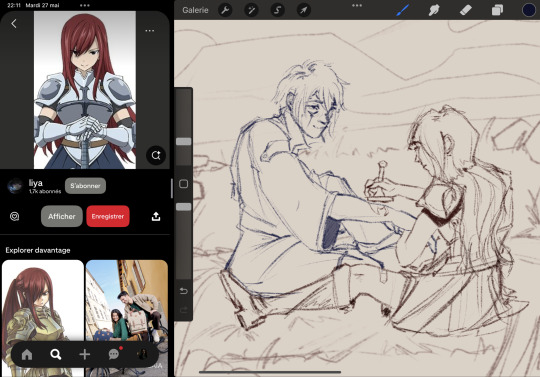Open the main Erza armor image

tap(85, 90)
